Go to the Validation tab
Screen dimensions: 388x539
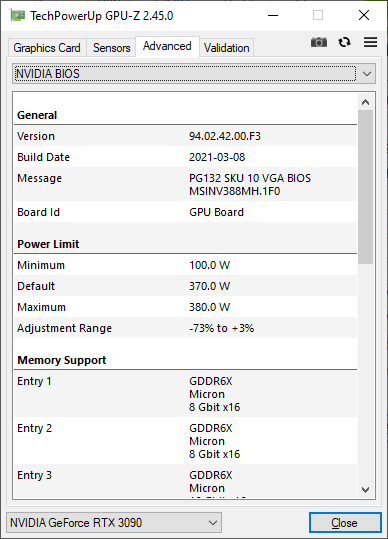(x=226, y=48)
